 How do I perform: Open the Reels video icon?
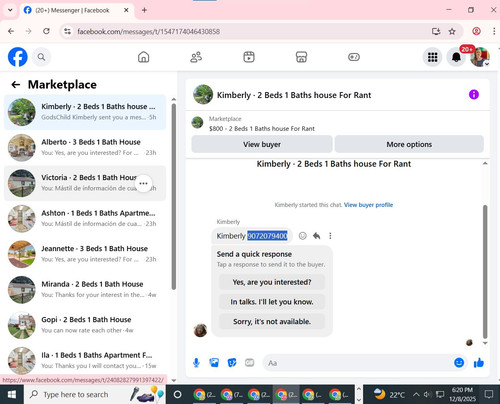coord(249,57)
